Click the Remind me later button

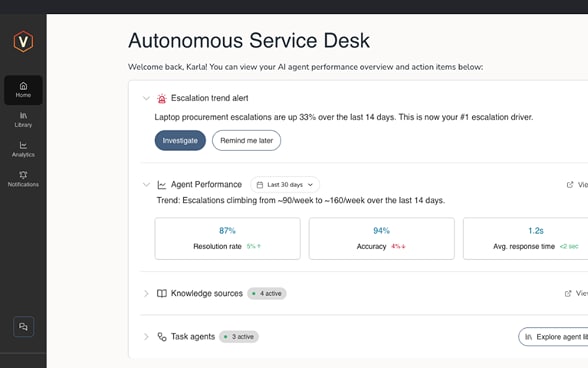tap(246, 141)
